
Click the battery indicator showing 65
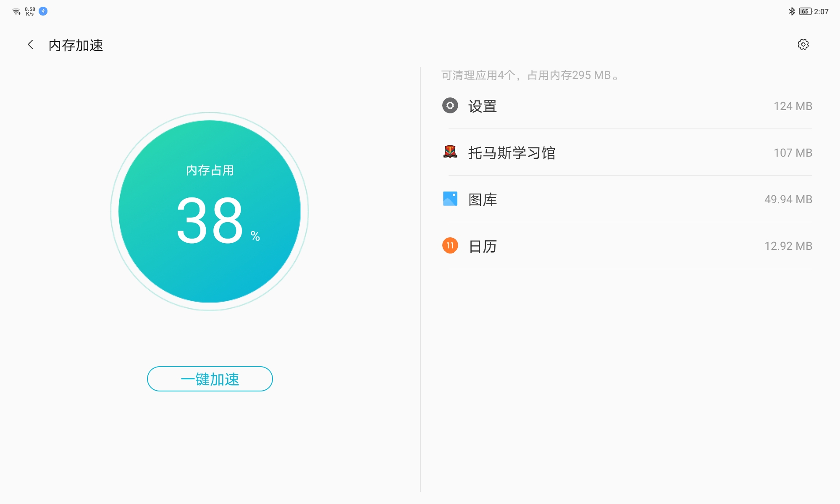pos(804,12)
